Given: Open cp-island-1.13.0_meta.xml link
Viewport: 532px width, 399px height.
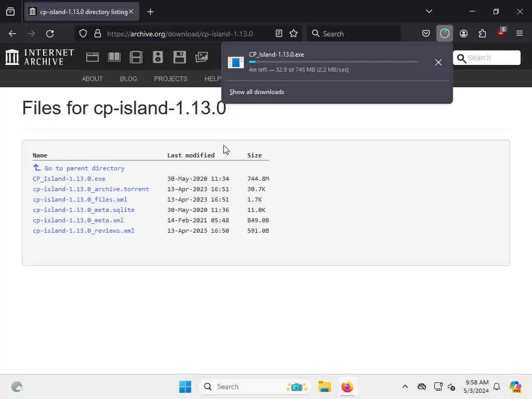Looking at the screenshot, I should tap(78, 220).
